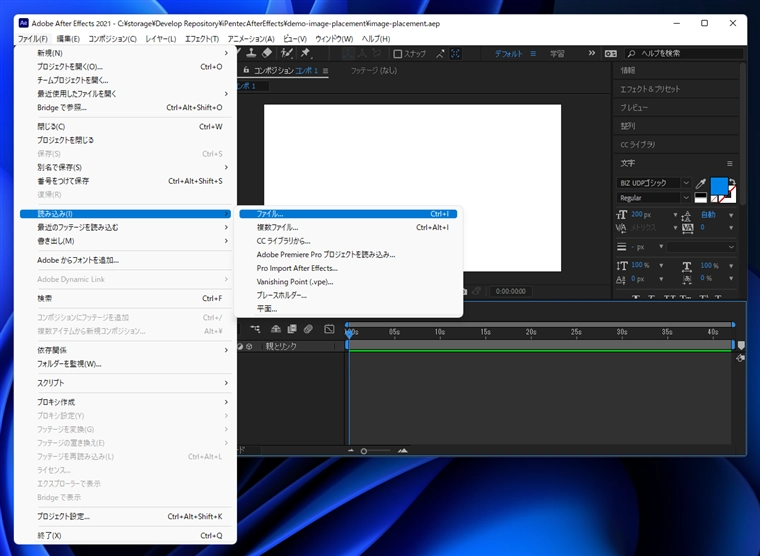Click the leading icon next to 自動
The height and width of the screenshot is (556, 760).
686,215
